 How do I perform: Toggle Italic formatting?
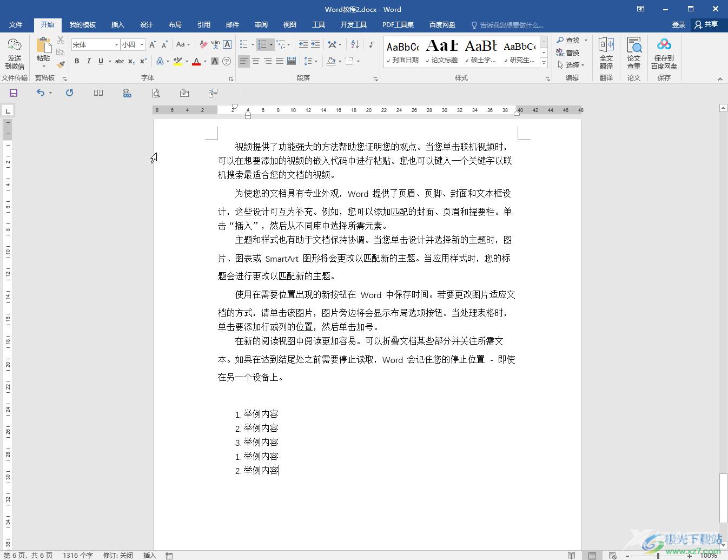pos(89,61)
